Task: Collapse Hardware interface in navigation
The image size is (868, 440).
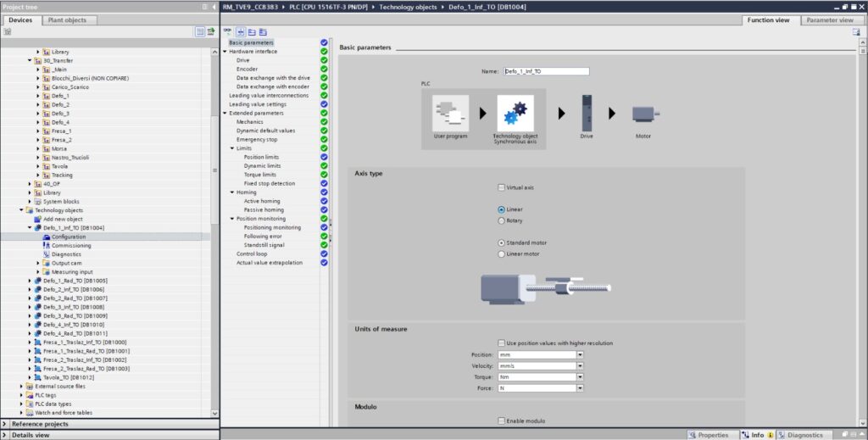Action: point(225,52)
